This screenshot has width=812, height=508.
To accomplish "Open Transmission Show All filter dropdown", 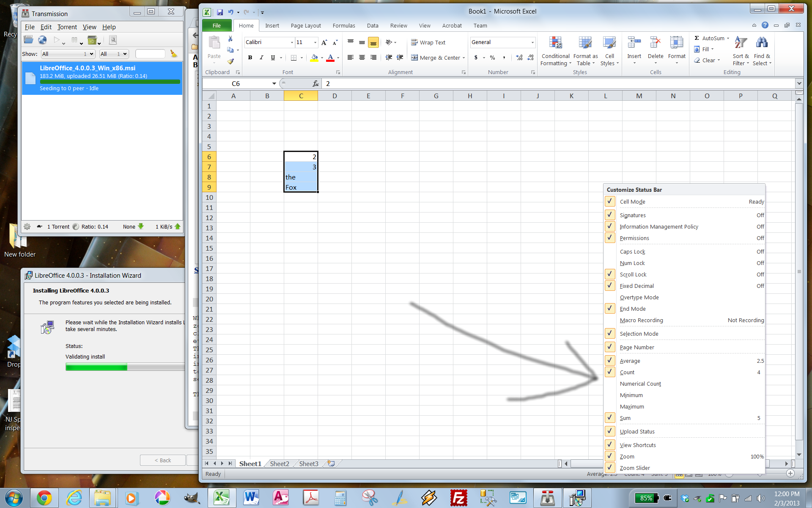I will [68, 54].
